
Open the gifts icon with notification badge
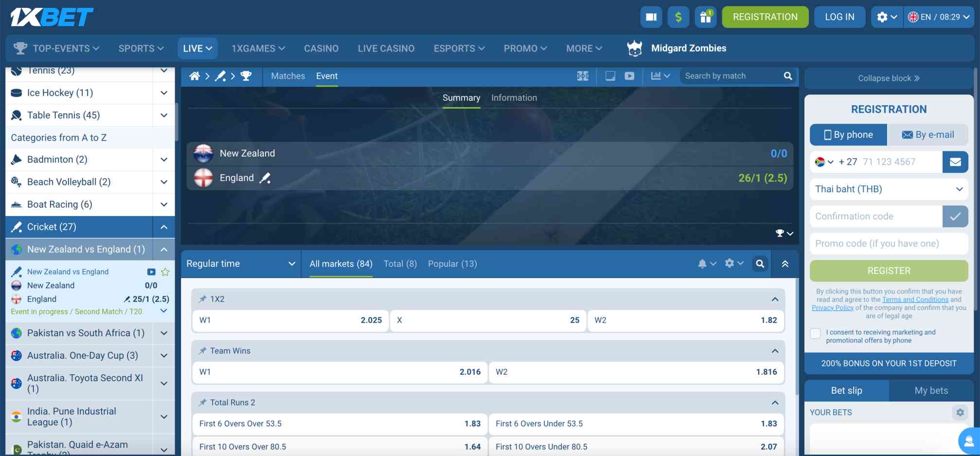(705, 17)
